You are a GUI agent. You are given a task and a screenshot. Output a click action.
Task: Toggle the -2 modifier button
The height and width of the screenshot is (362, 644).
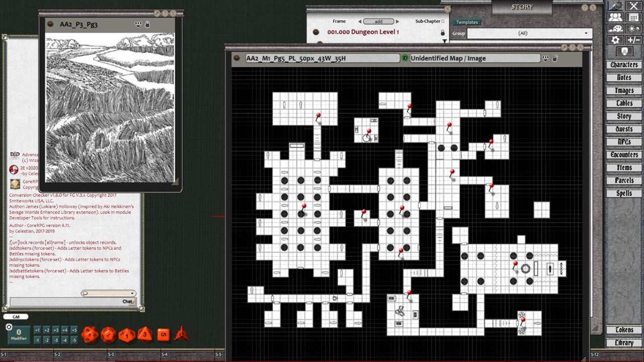[x=46, y=340]
